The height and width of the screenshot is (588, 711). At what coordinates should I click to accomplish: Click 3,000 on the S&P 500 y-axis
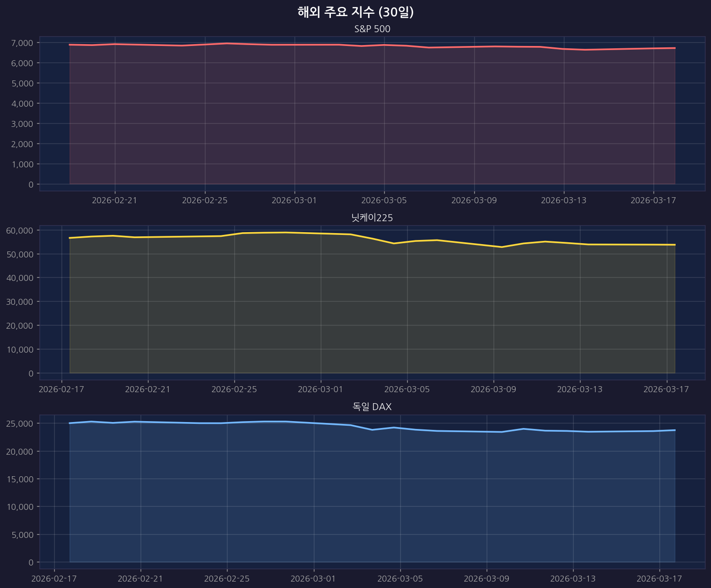point(22,124)
